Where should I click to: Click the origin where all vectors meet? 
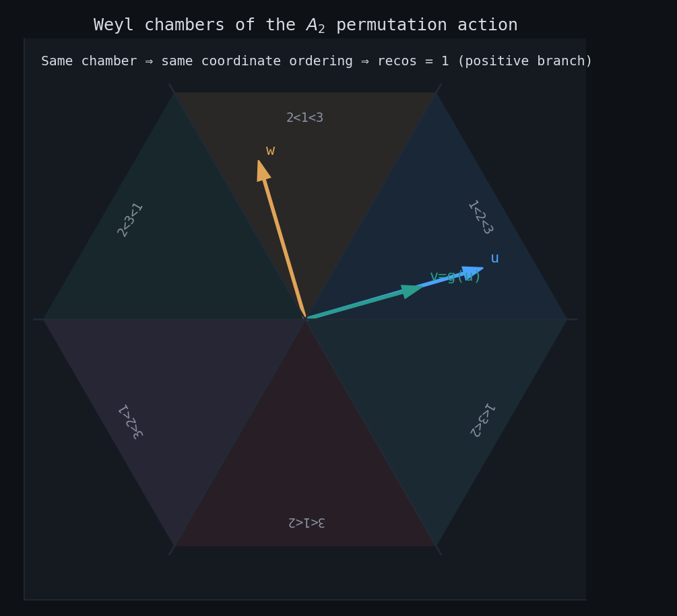click(306, 319)
